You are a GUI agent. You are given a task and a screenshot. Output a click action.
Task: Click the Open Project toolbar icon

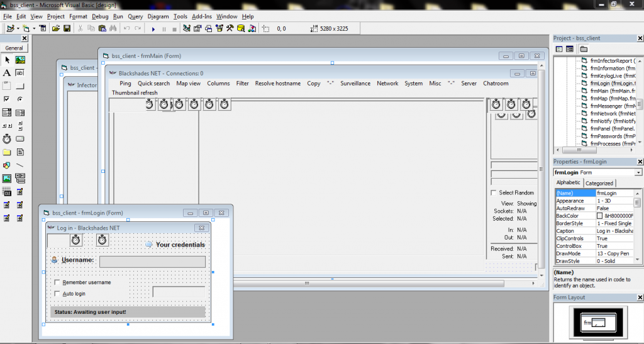point(56,28)
